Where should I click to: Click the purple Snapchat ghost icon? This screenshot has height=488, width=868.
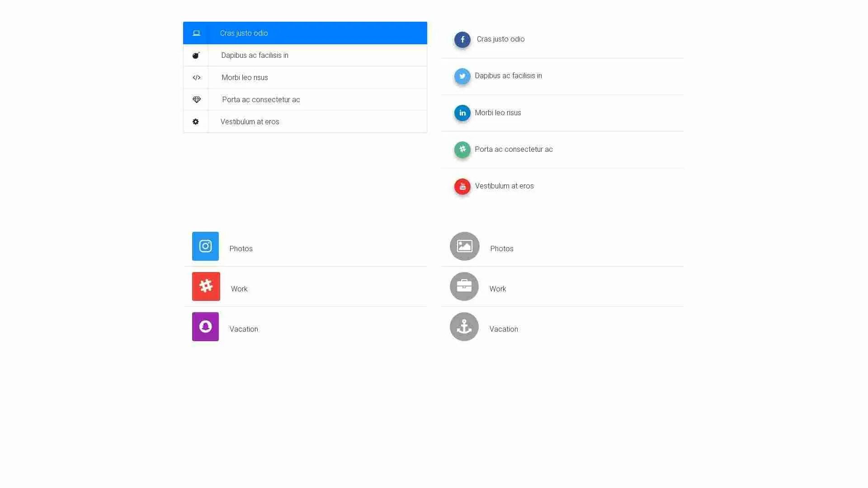tap(205, 326)
